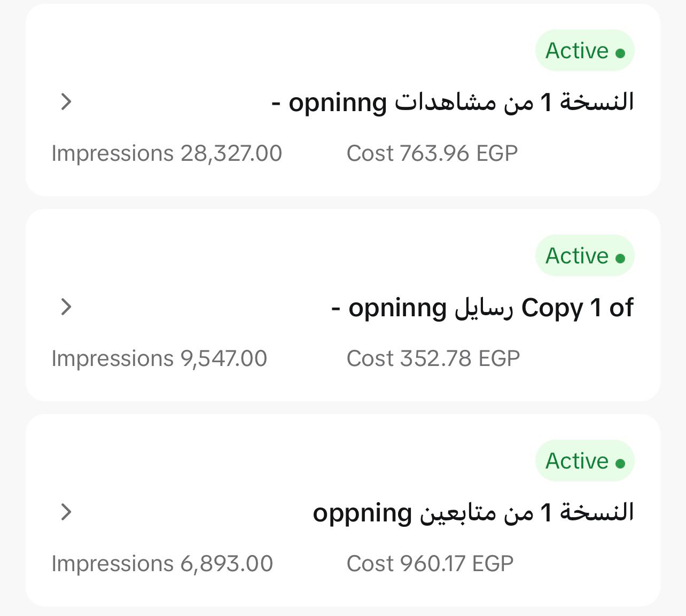Click the green status dot on رسايل campaign
This screenshot has width=686, height=616.
(x=620, y=258)
